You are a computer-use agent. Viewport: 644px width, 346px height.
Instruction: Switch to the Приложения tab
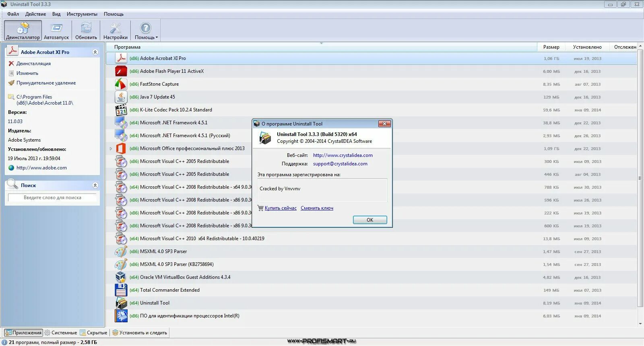[23, 333]
